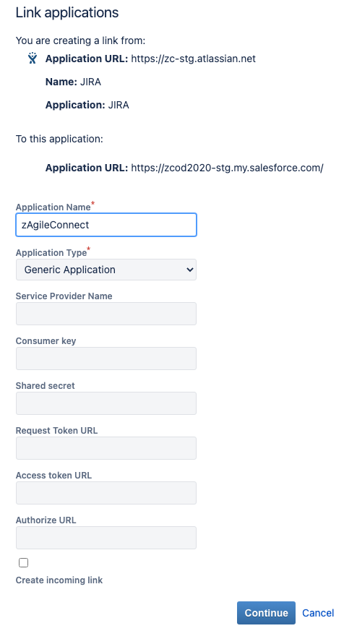The image size is (357, 644).
Task: Click into the Service Provider Name input
Action: click(106, 314)
